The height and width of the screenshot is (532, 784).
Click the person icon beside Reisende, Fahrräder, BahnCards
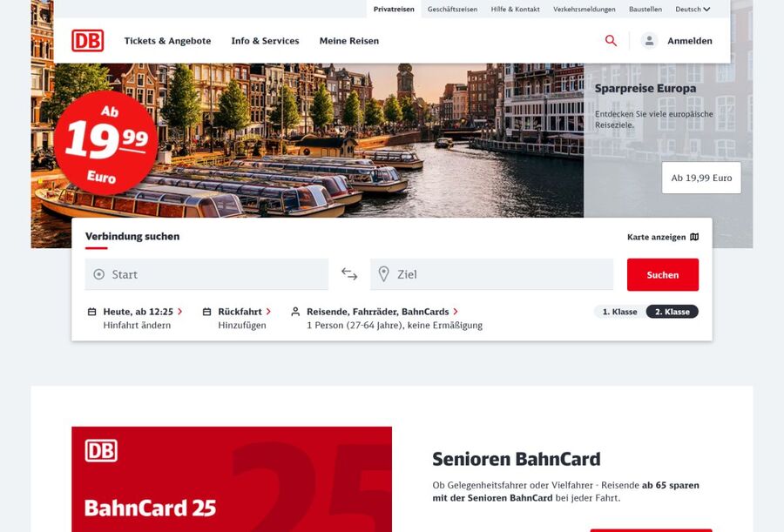[x=295, y=312]
